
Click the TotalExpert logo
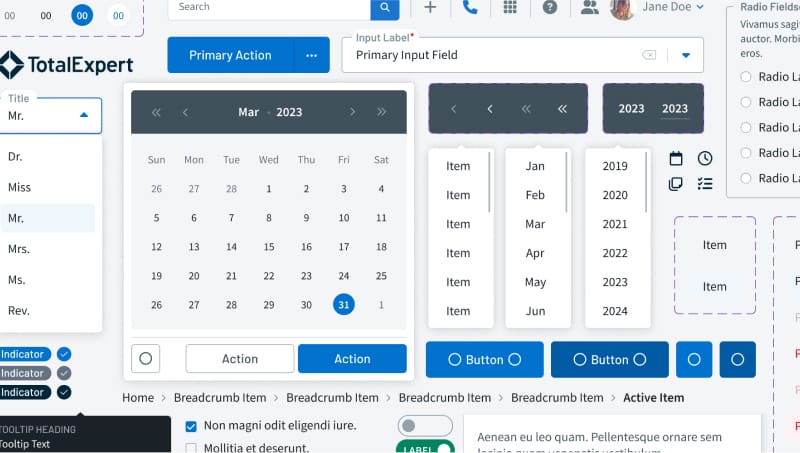tap(66, 65)
